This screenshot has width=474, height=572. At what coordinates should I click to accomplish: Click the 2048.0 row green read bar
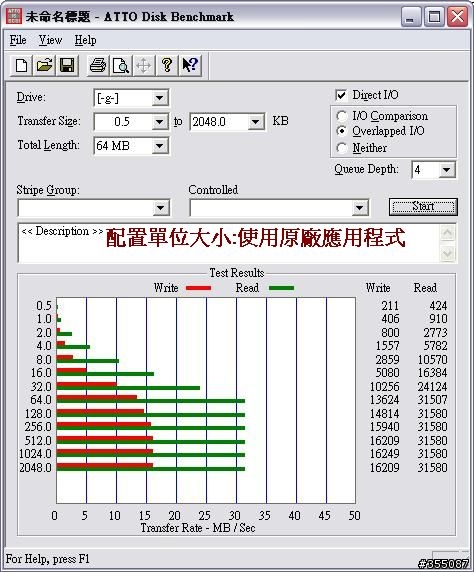[x=151, y=469]
